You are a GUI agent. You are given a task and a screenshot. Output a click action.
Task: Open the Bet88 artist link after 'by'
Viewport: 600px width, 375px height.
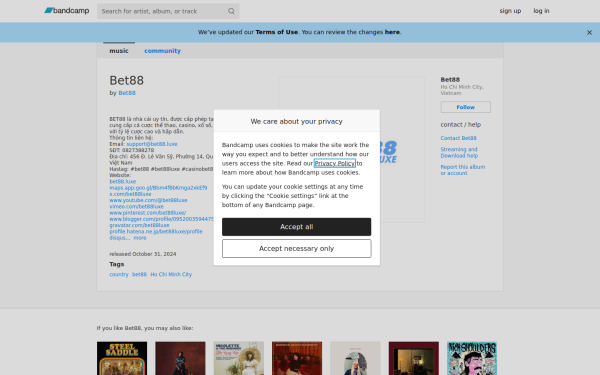click(127, 93)
